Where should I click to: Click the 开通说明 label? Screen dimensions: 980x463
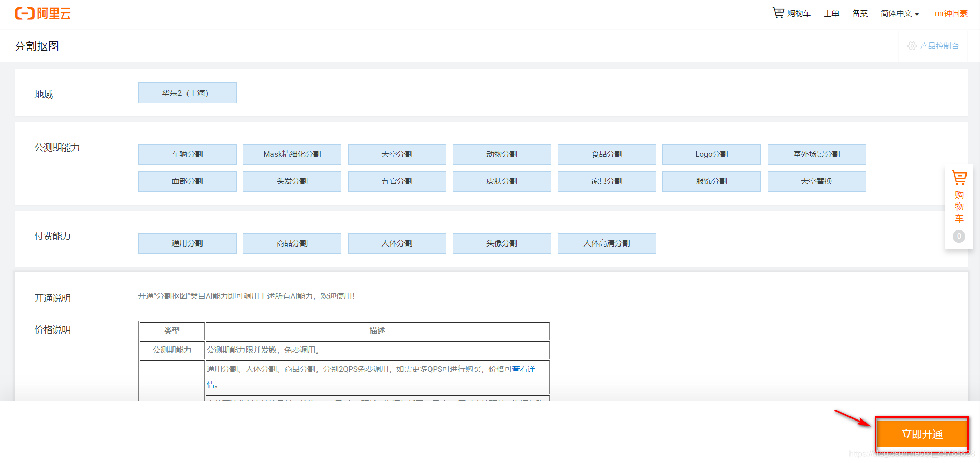pos(52,298)
